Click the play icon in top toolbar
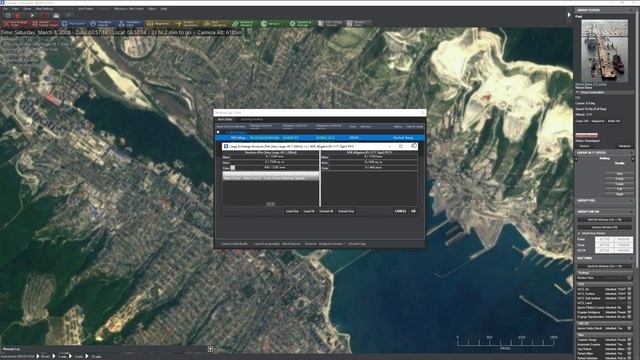This screenshot has height=360, width=640. (x=32, y=16)
